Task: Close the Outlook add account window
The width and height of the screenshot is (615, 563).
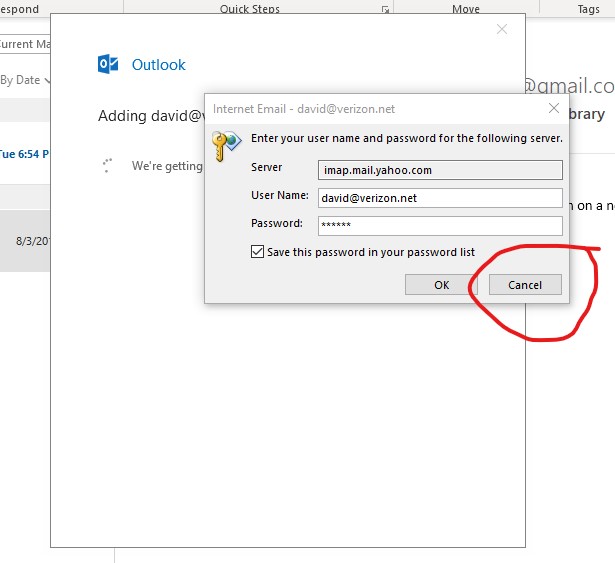Action: pyautogui.click(x=502, y=29)
